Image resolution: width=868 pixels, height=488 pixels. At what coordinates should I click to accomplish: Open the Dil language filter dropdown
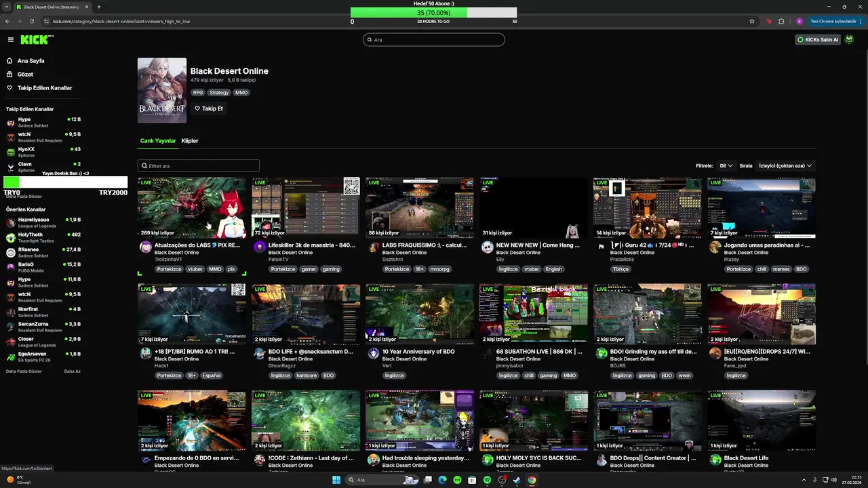pos(726,165)
